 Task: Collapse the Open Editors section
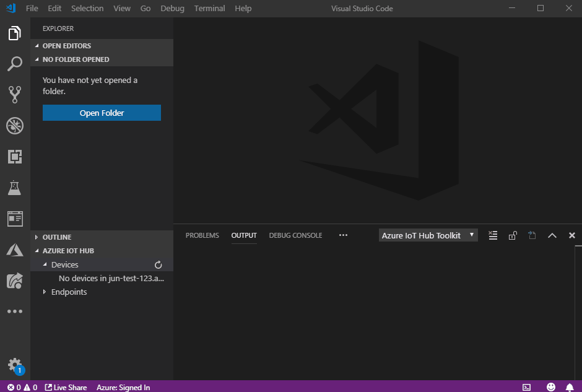point(102,46)
